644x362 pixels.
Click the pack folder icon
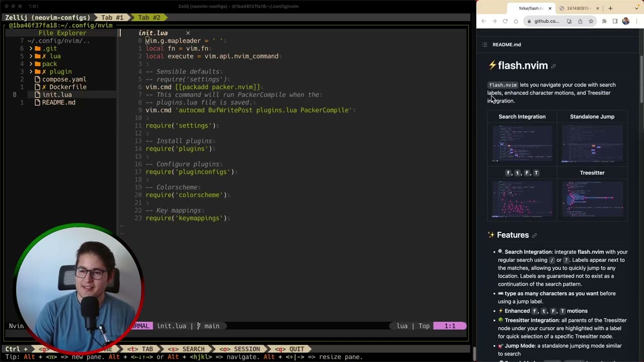pos(37,64)
